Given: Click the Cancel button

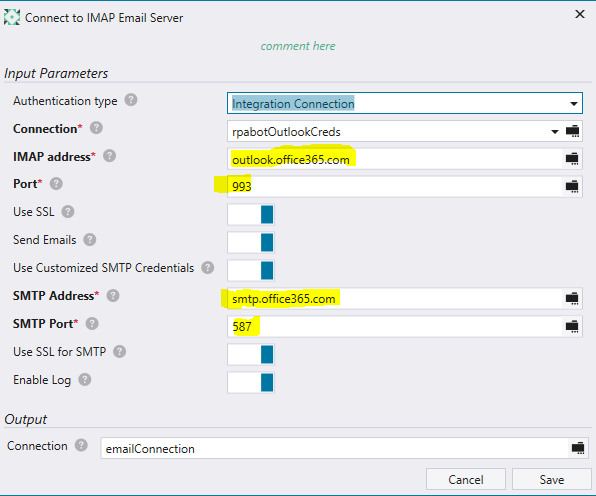Looking at the screenshot, I should click(466, 479).
